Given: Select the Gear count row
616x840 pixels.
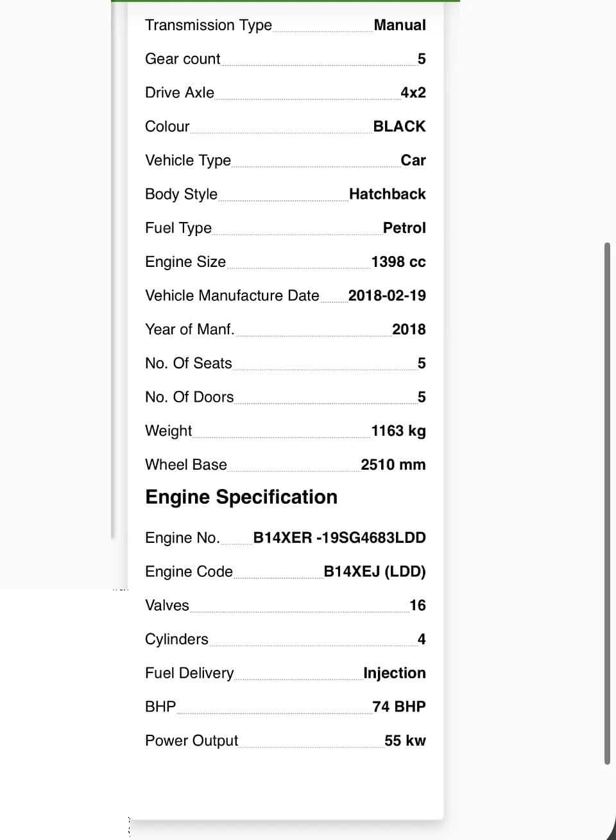Looking at the screenshot, I should coord(286,59).
